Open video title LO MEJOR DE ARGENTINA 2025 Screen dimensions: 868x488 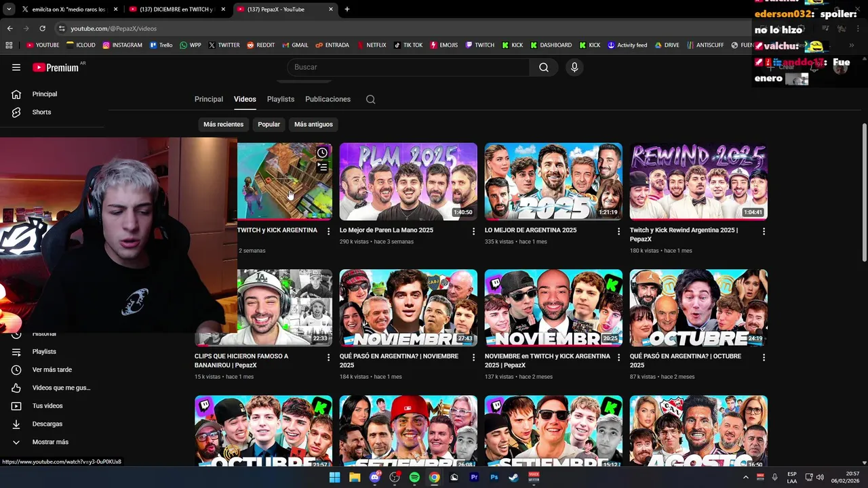coord(530,230)
